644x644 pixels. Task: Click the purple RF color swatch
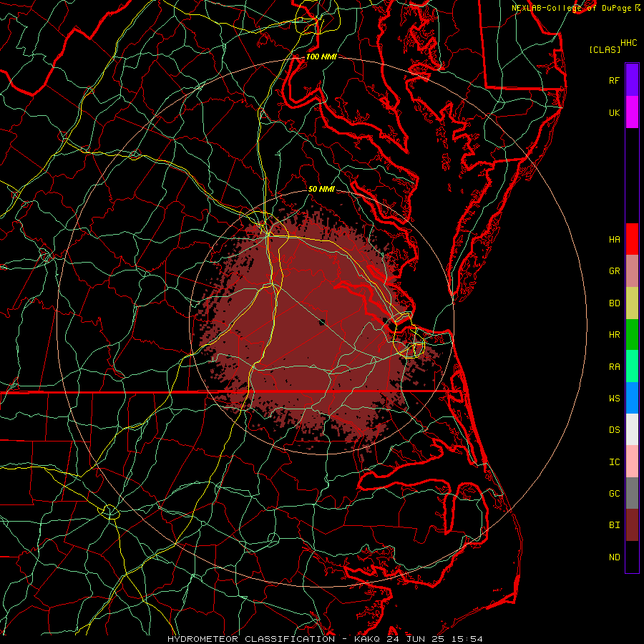click(632, 80)
